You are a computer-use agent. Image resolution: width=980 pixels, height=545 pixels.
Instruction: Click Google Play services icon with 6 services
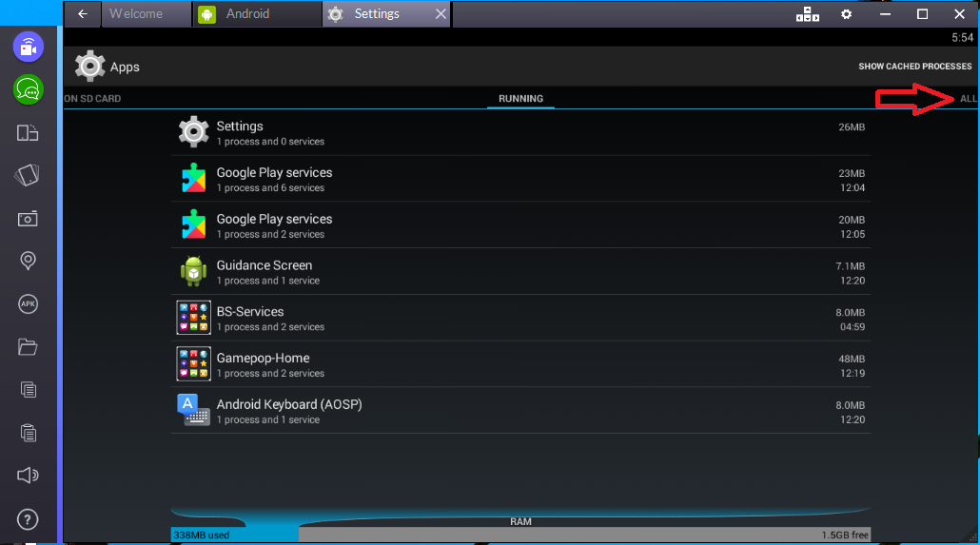point(194,178)
